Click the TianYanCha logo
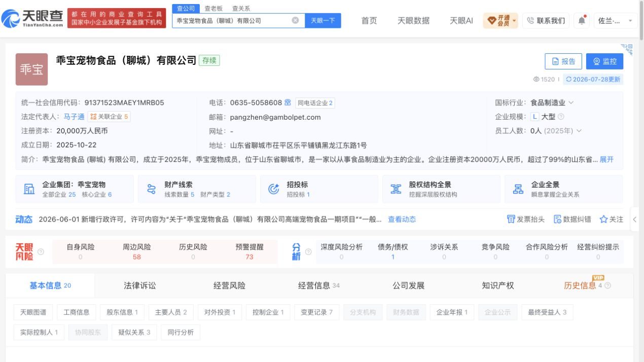Viewport: 644px width, 362px height. (x=32, y=19)
